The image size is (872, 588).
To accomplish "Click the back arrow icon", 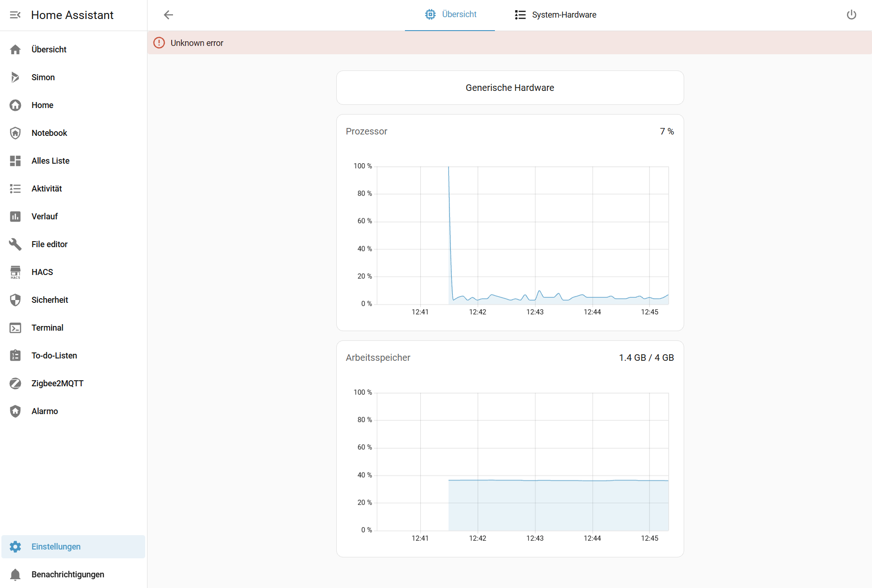I will tap(168, 15).
